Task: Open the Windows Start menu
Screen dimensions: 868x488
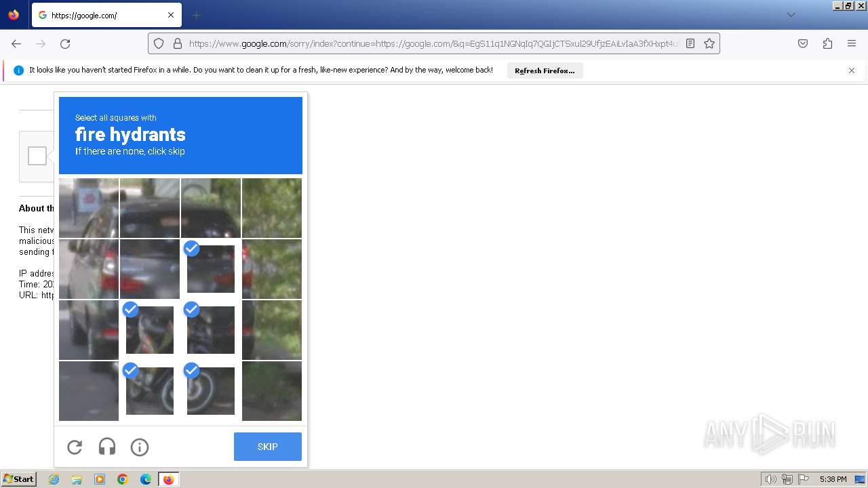Action: point(18,479)
